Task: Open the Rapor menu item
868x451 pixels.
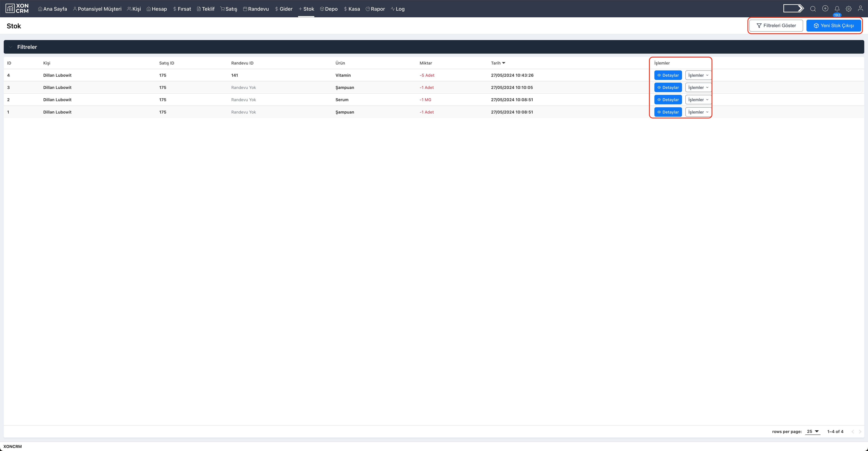Action: [x=375, y=9]
